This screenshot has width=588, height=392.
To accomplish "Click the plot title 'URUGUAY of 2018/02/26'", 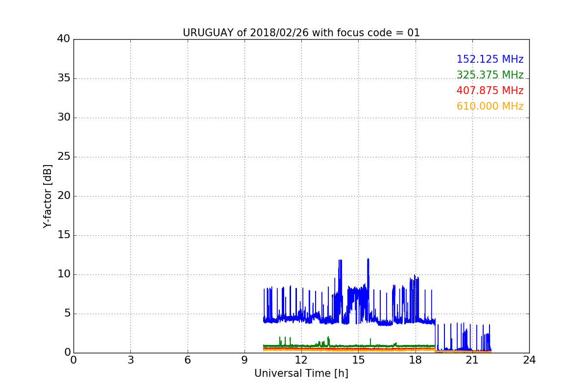I will pyautogui.click(x=301, y=33).
